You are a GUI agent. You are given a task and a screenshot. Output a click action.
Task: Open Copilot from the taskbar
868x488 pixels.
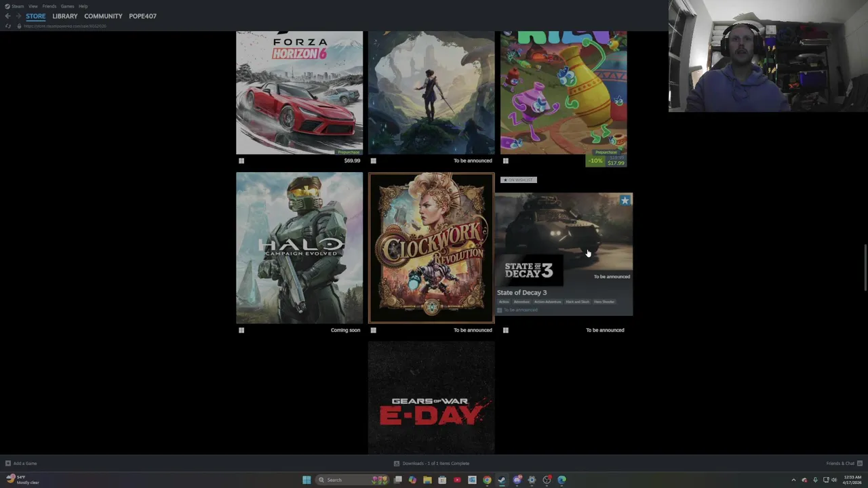coord(412,480)
